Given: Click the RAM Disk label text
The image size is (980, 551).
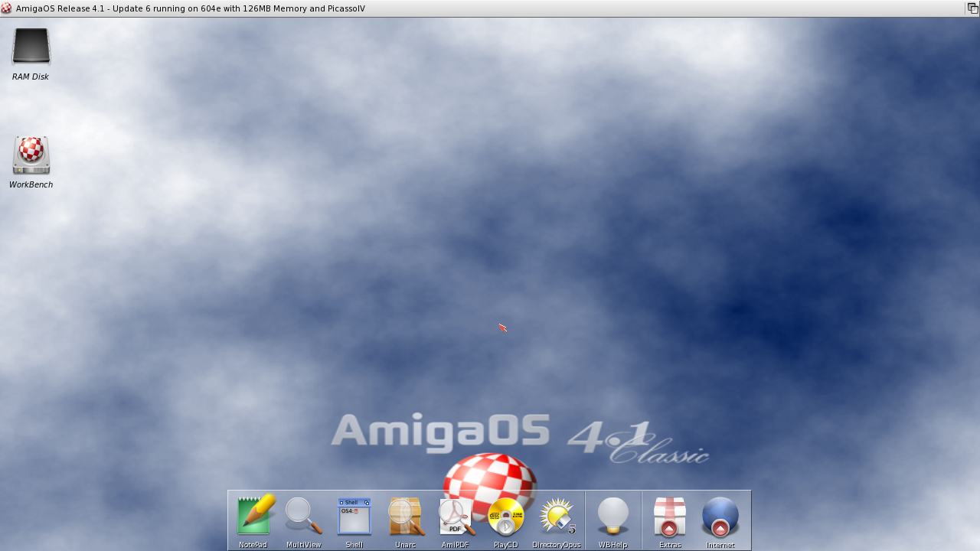Looking at the screenshot, I should (31, 77).
